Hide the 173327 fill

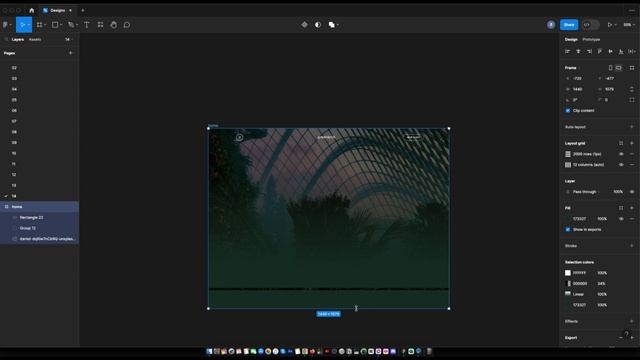621,219
